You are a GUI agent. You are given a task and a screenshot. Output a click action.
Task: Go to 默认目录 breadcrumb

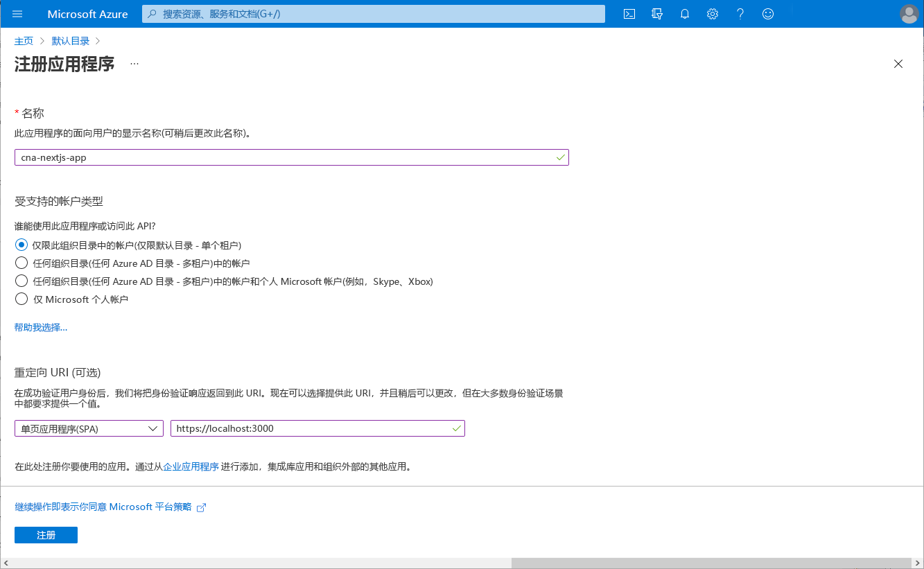70,41
